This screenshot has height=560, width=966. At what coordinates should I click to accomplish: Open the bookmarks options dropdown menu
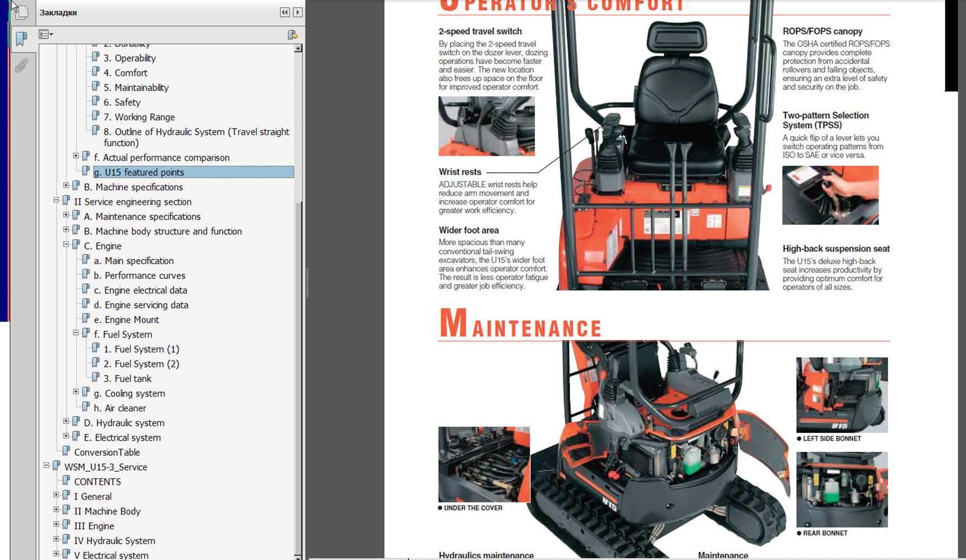(46, 35)
